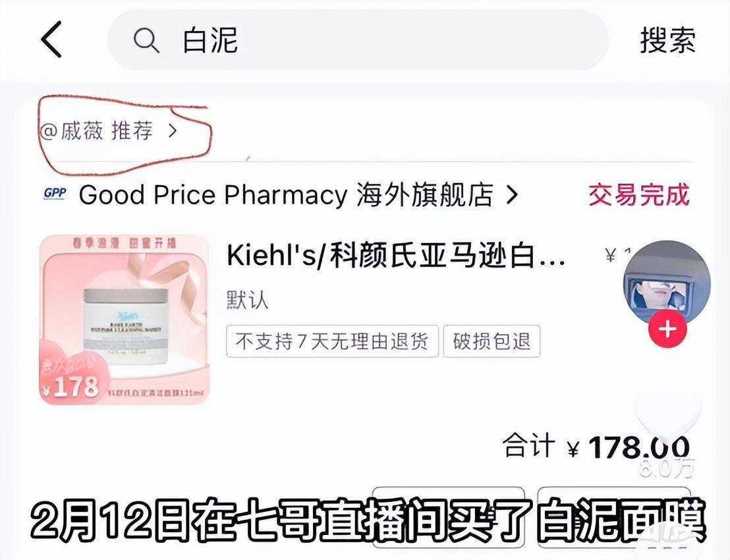View the 交易完成 order status
Image resolution: width=730 pixels, height=560 pixels.
(639, 194)
